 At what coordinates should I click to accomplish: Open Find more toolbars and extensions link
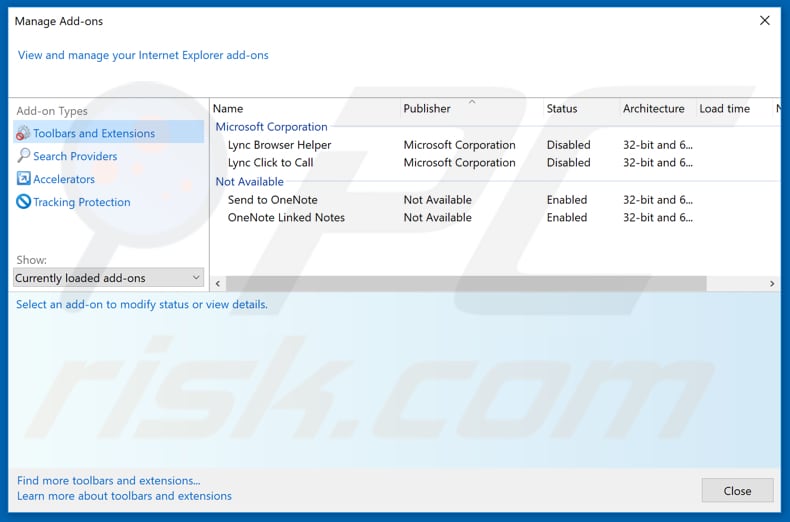point(108,480)
